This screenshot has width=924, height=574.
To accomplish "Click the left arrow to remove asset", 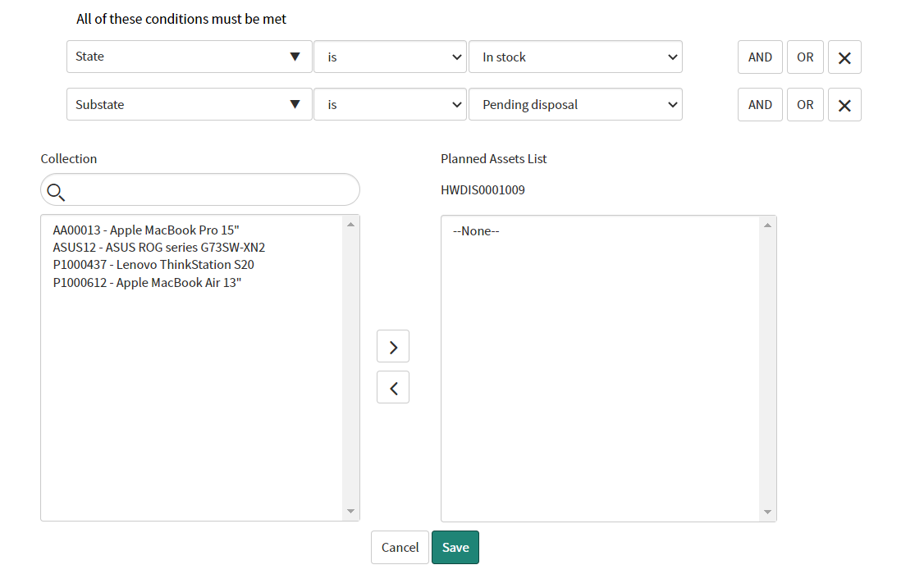I will [x=392, y=387].
